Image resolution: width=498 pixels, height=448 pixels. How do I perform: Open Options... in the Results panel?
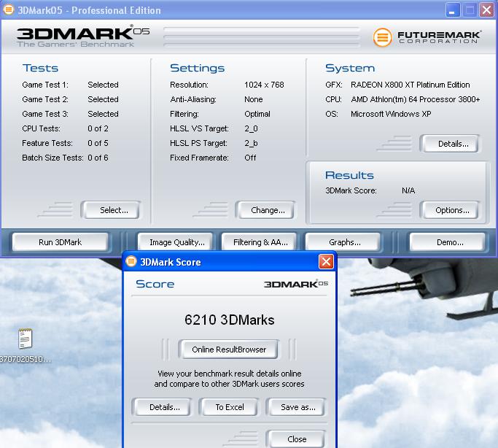(449, 210)
